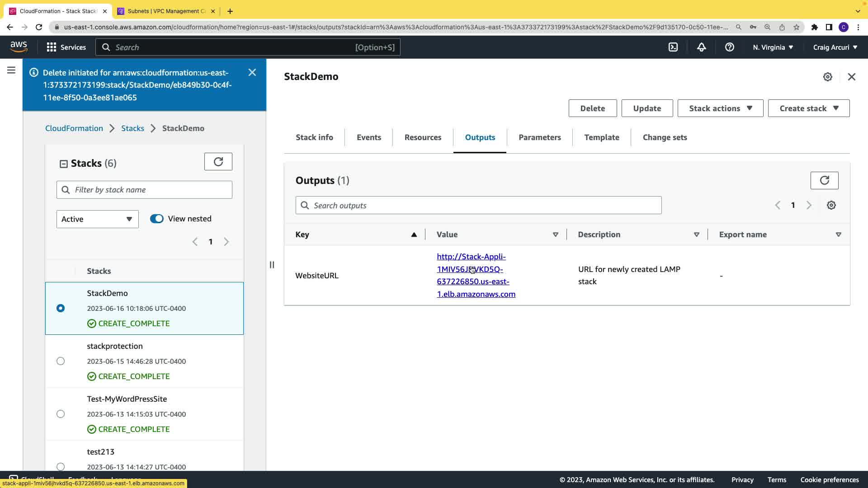
Task: Refresh the stacks list
Action: (218, 162)
